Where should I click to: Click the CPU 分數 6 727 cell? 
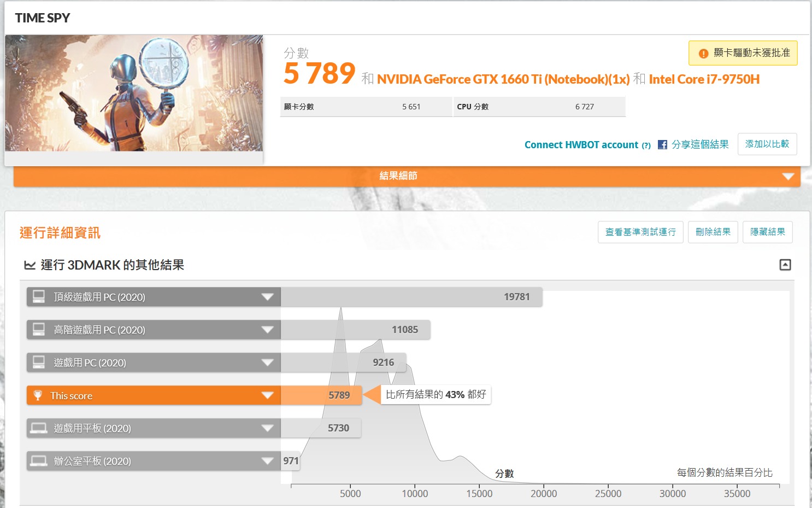click(539, 107)
